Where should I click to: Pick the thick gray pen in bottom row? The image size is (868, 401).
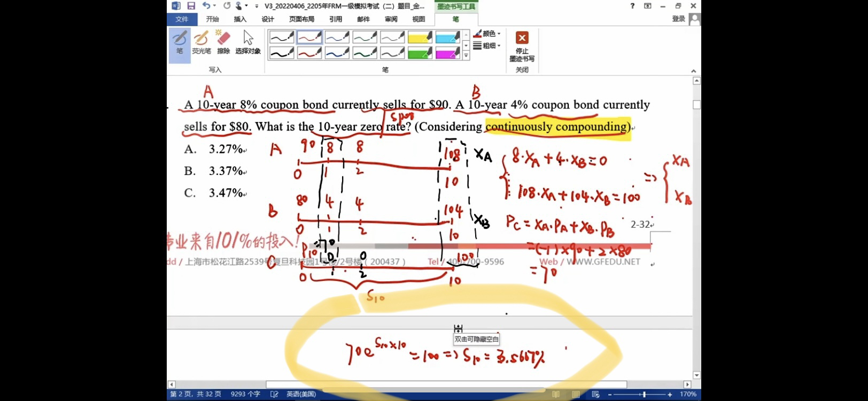[392, 52]
